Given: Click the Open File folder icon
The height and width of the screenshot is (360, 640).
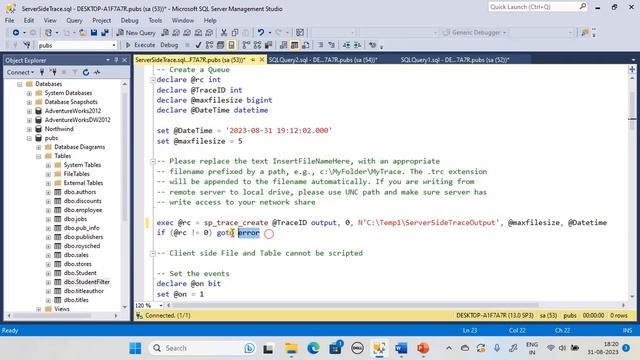Looking at the screenshot, I should (82, 33).
